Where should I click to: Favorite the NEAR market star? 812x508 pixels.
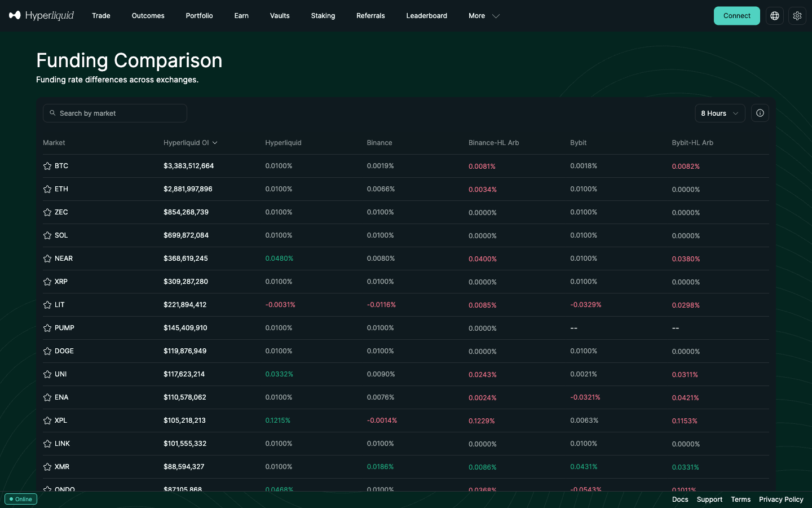[x=47, y=259]
